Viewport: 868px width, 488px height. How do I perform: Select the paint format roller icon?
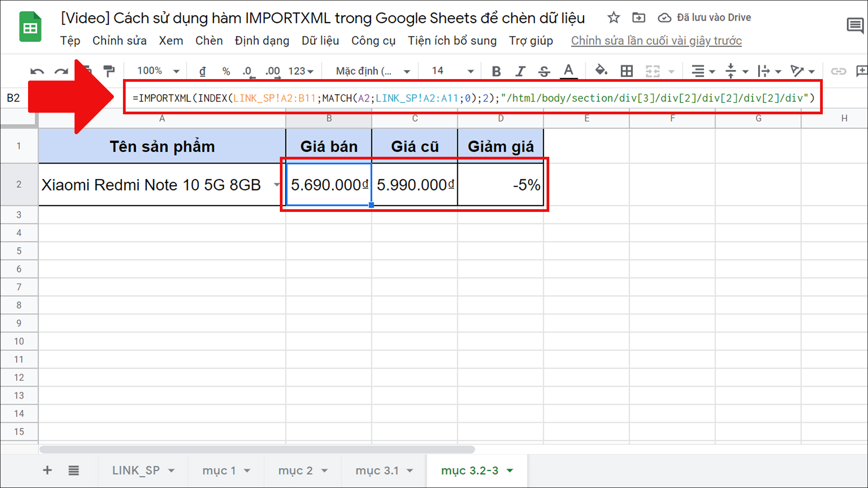(x=109, y=71)
